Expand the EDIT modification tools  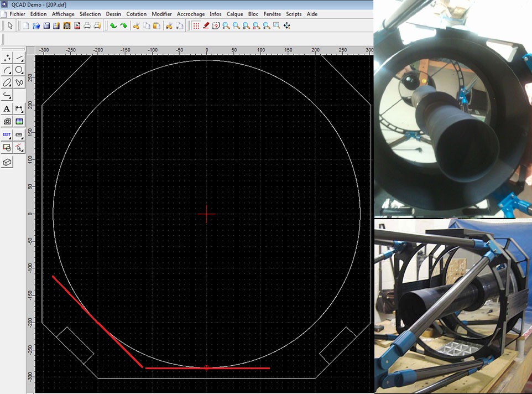coord(7,134)
